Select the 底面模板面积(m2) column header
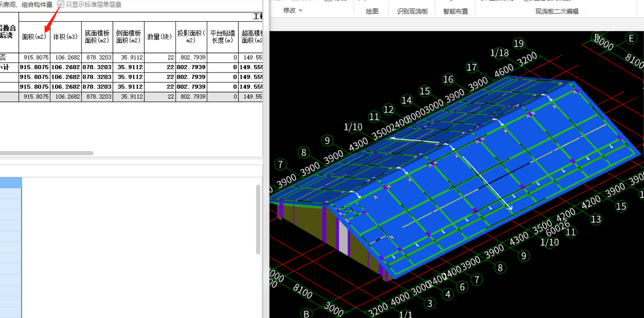Image resolution: width=644 pixels, height=318 pixels. (x=97, y=37)
